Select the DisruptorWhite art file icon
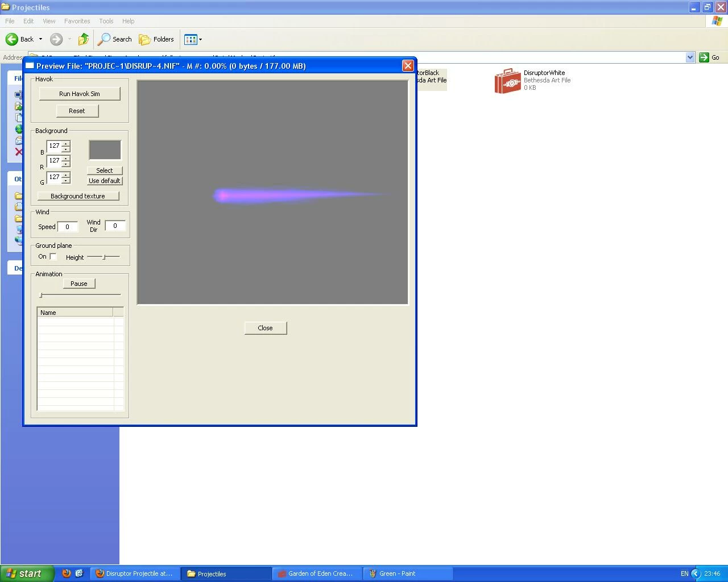Screen dimensions: 728x582 coord(507,81)
